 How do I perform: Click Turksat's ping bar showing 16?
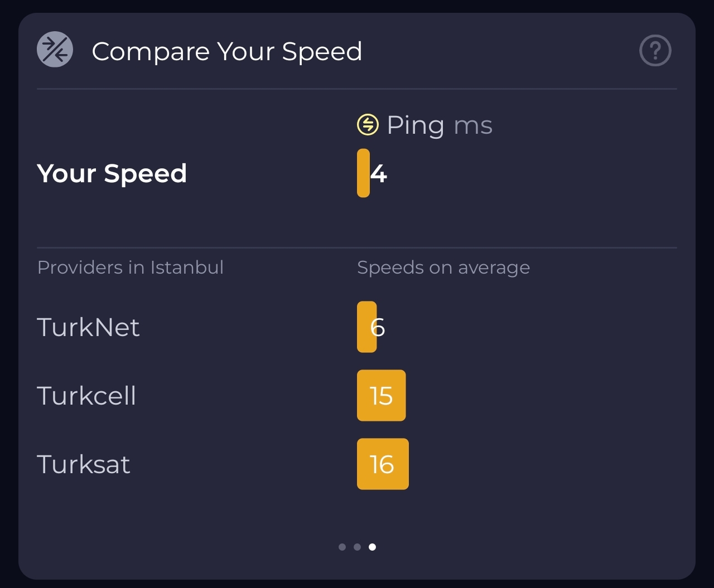(x=383, y=464)
